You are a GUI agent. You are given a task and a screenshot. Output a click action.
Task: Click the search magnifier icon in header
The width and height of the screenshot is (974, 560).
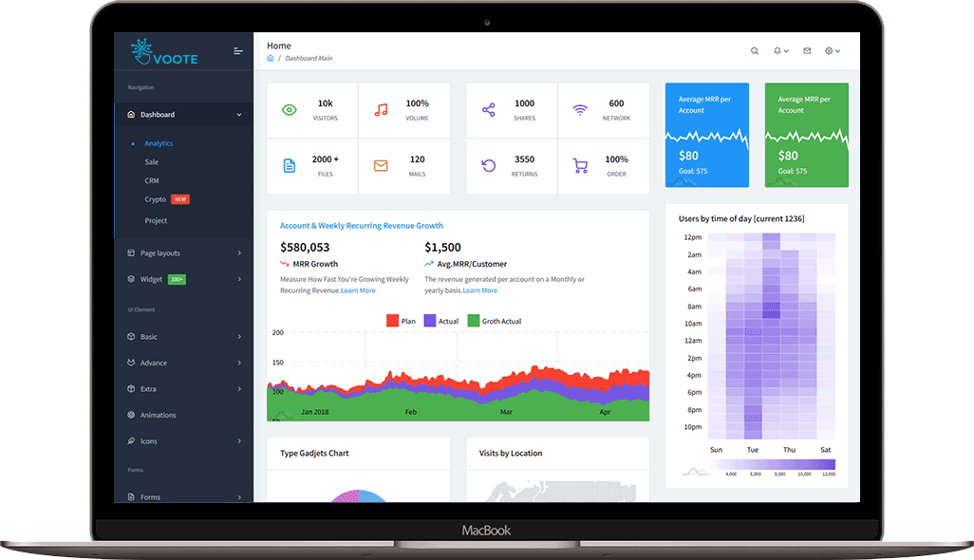coord(755,51)
